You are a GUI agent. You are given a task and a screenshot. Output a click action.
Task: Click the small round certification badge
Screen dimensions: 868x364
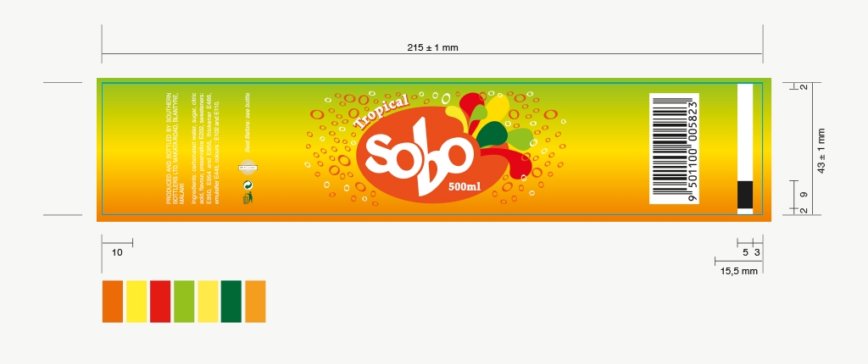point(248,167)
